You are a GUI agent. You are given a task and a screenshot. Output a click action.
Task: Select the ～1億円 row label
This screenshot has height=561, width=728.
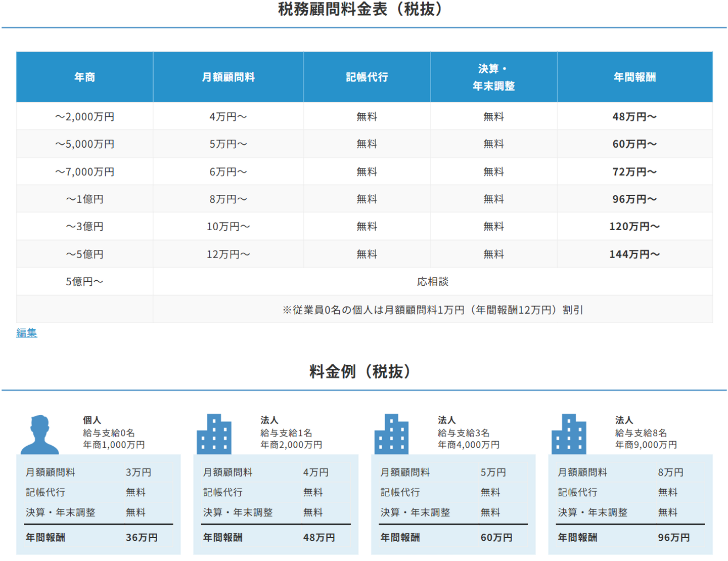point(85,199)
